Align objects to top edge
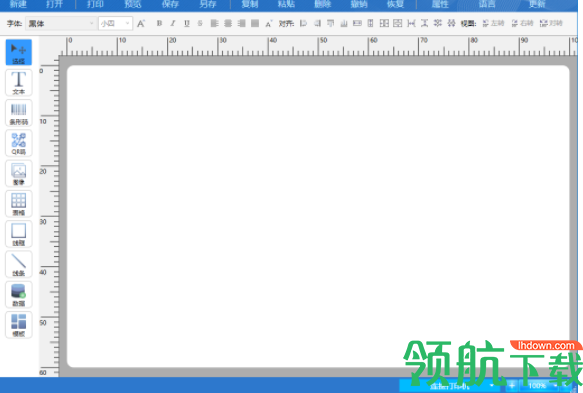Image resolution: width=583 pixels, height=393 pixels. [330, 23]
